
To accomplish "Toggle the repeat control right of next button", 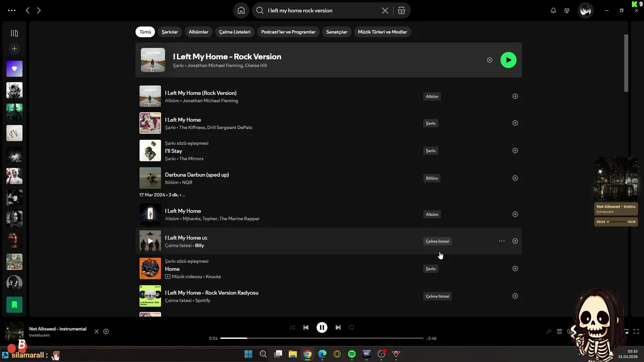I will (x=352, y=327).
